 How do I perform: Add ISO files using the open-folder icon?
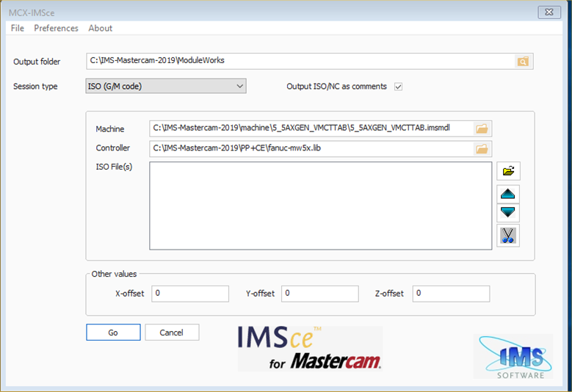[x=508, y=171]
